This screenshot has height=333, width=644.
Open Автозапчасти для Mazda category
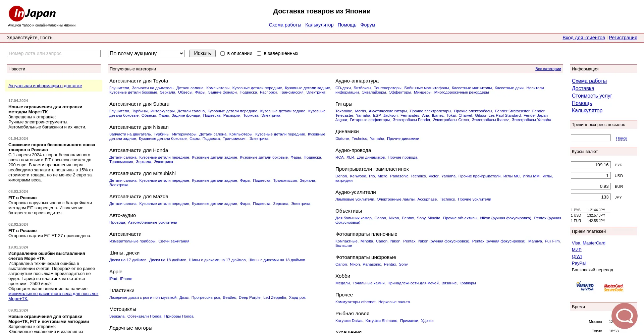139,197
